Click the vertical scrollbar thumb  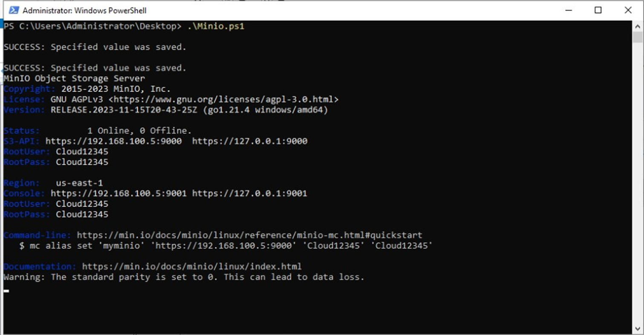(637, 37)
